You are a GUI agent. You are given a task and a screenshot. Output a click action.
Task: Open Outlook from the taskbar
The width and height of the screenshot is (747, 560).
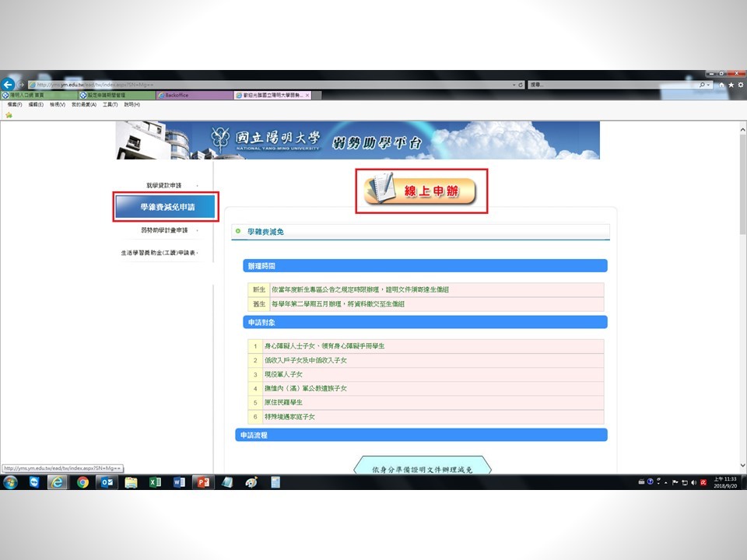pos(107,482)
